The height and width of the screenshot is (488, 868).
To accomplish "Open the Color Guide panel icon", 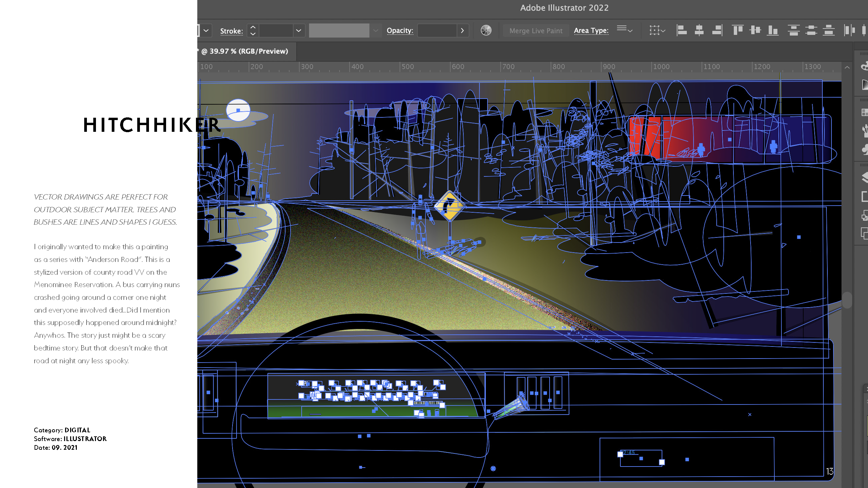I will 865,85.
